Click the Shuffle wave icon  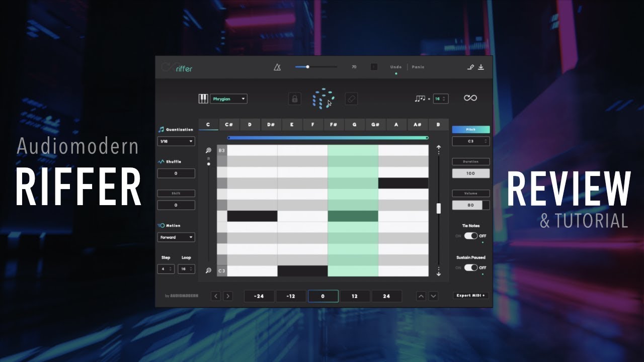tap(161, 161)
